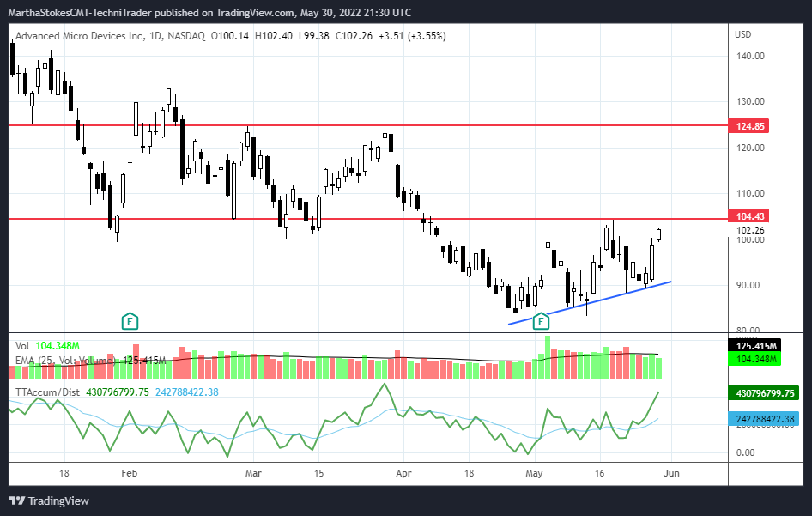Screen dimensions: 812x516
Task: Click the 120.00 price axis label
Action: point(750,148)
